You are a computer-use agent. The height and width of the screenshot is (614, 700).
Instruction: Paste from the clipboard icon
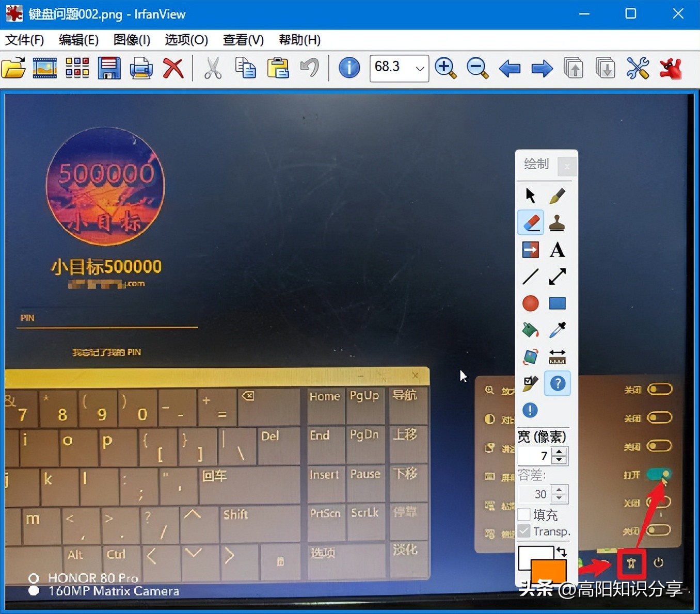(278, 68)
